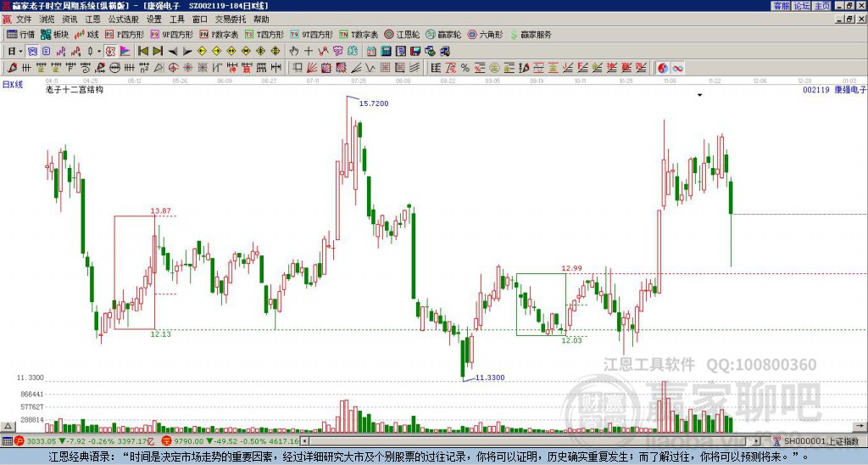
Task: Open the 资讯 menu
Action: click(x=70, y=20)
